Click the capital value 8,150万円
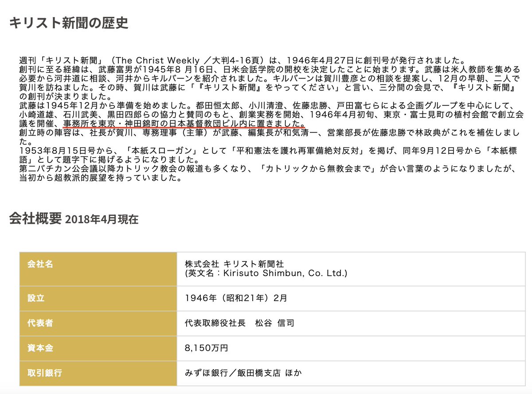Image resolution: width=532 pixels, height=394 pixels. tap(207, 348)
